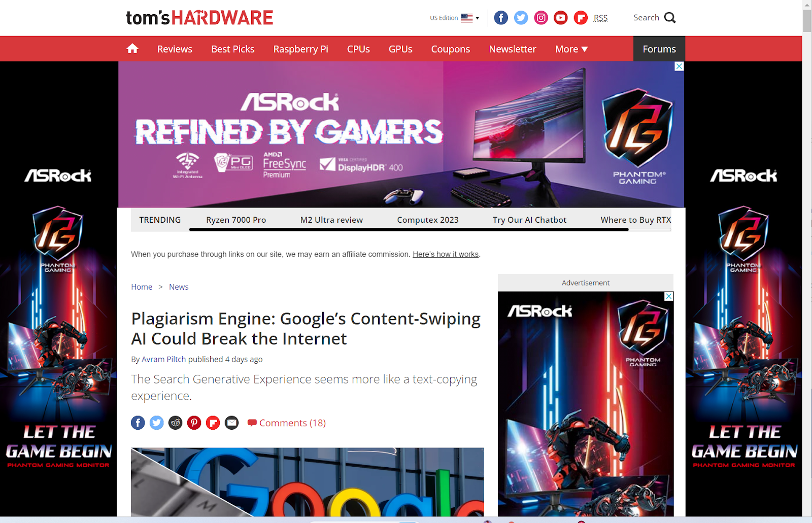Open author Avram Pilch's page

(x=163, y=359)
